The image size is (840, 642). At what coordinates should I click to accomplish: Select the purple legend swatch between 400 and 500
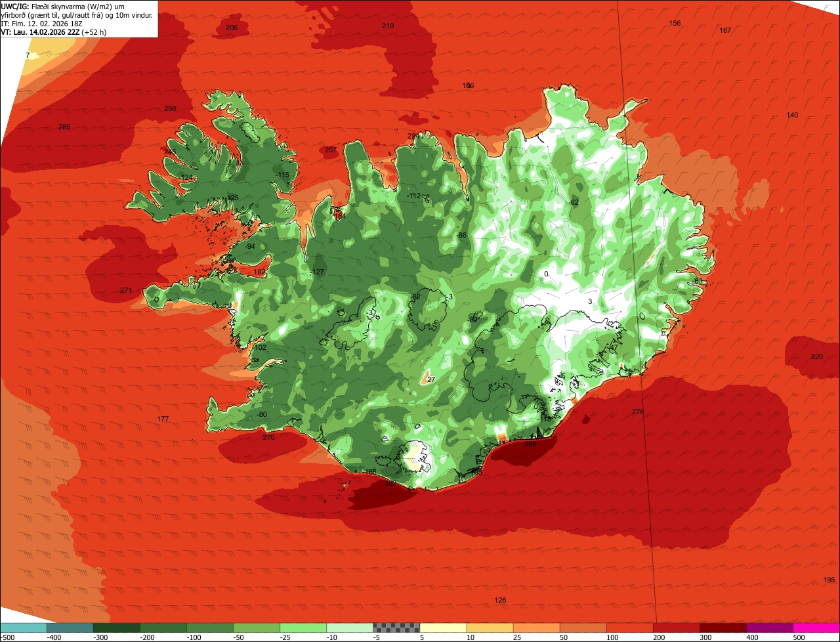tap(769, 627)
